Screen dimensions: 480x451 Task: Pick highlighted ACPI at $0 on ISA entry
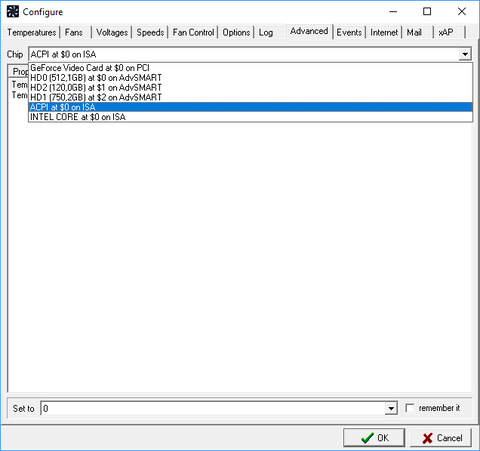pos(250,107)
